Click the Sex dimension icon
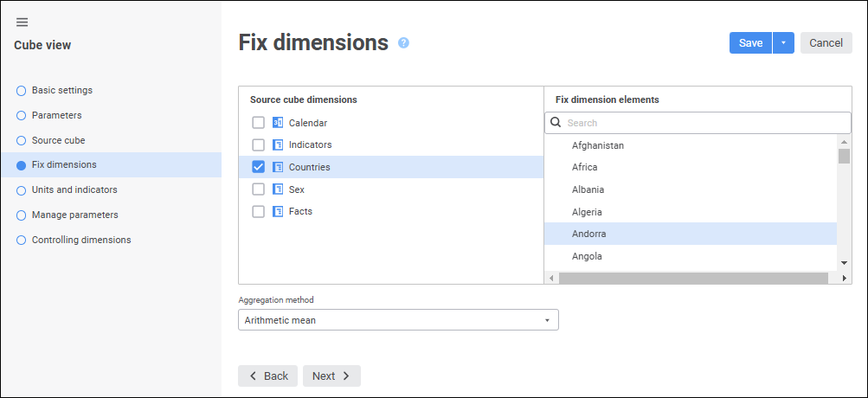 pyautogui.click(x=278, y=189)
